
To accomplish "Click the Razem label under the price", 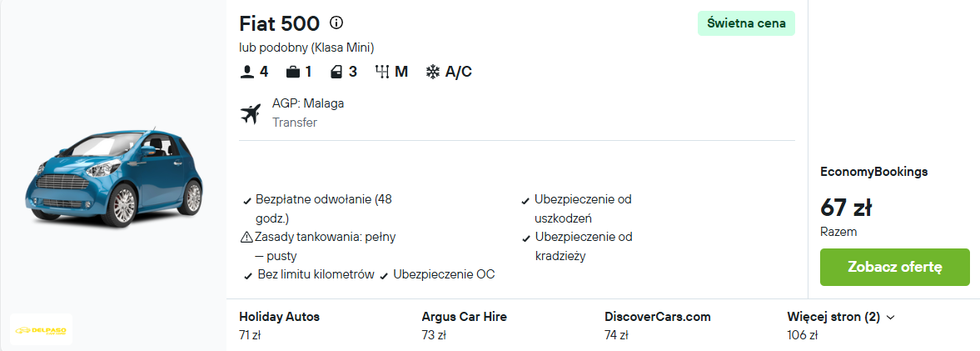I will click(x=838, y=232).
